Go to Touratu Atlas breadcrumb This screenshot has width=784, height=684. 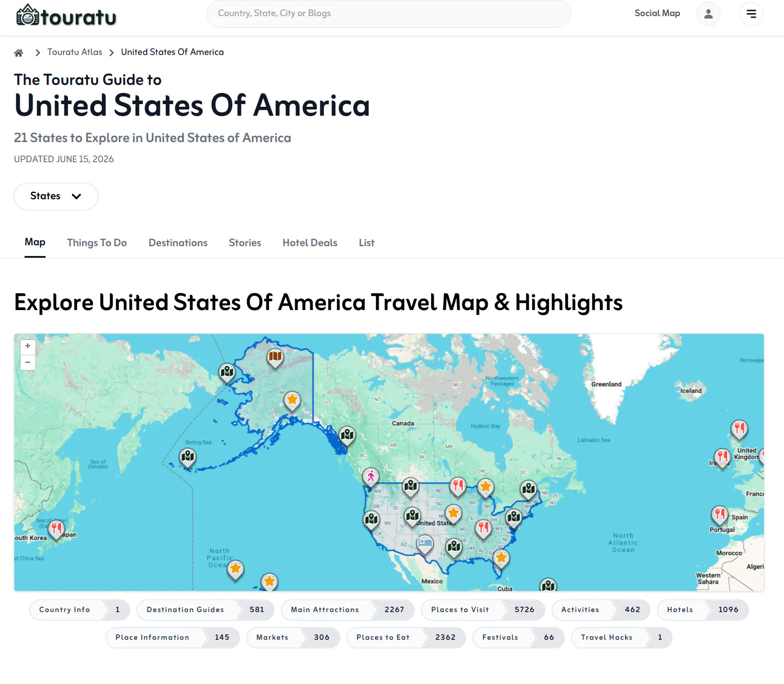pyautogui.click(x=75, y=52)
